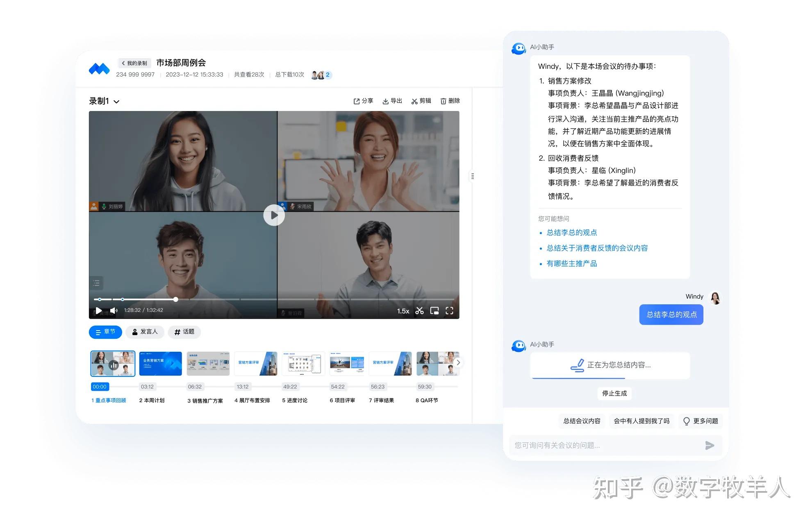Click the 共查看28次 view count

point(249,75)
